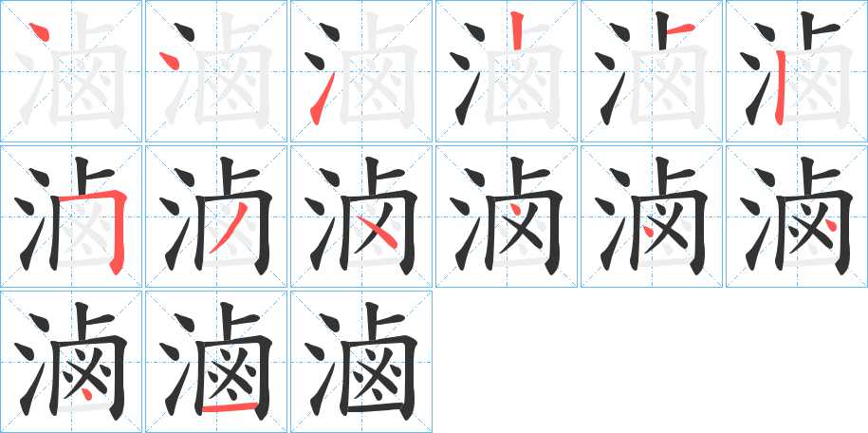
Task: Open eleventh step tile with red dot left of cross
Action: [652, 216]
